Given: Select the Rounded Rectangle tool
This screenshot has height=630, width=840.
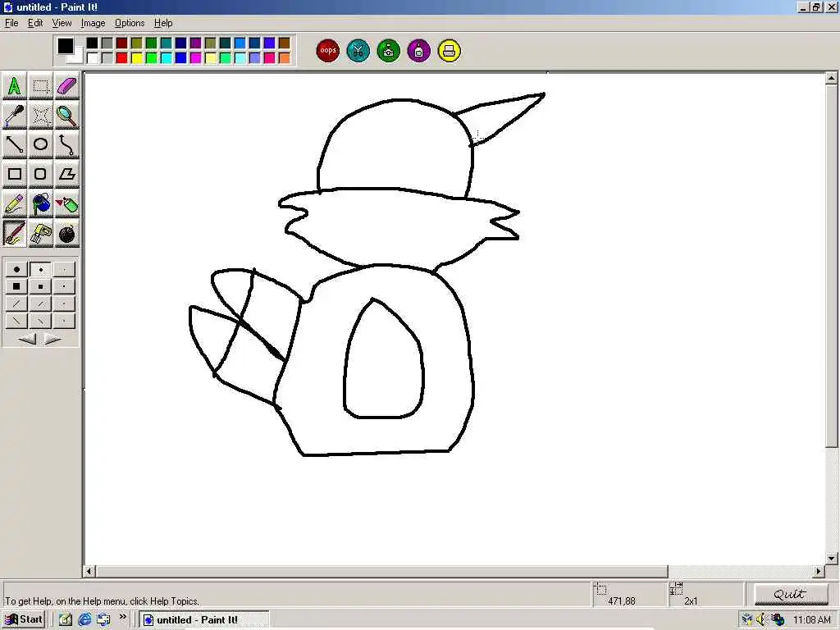Looking at the screenshot, I should pos(41,174).
